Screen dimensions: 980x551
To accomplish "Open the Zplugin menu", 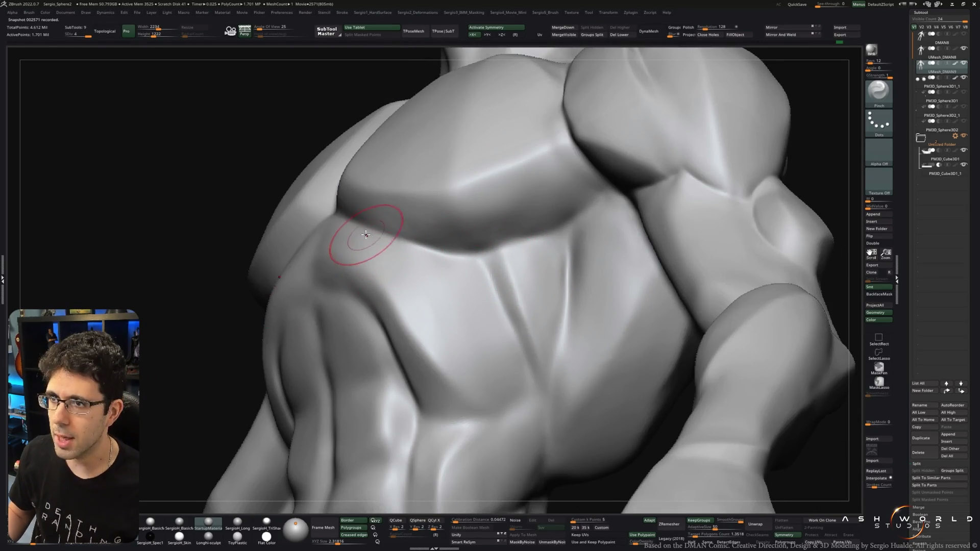I will (630, 12).
